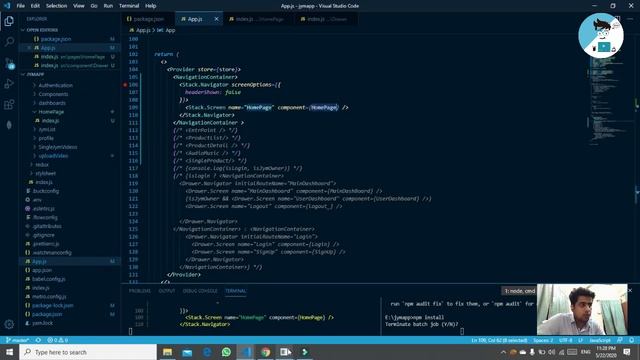Switch to the DEBUG CONSOLE panel tab
The image size is (640, 360).
[200, 291]
